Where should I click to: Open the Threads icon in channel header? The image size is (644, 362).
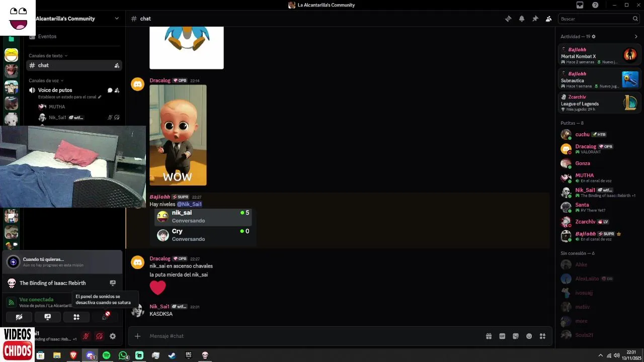point(508,19)
